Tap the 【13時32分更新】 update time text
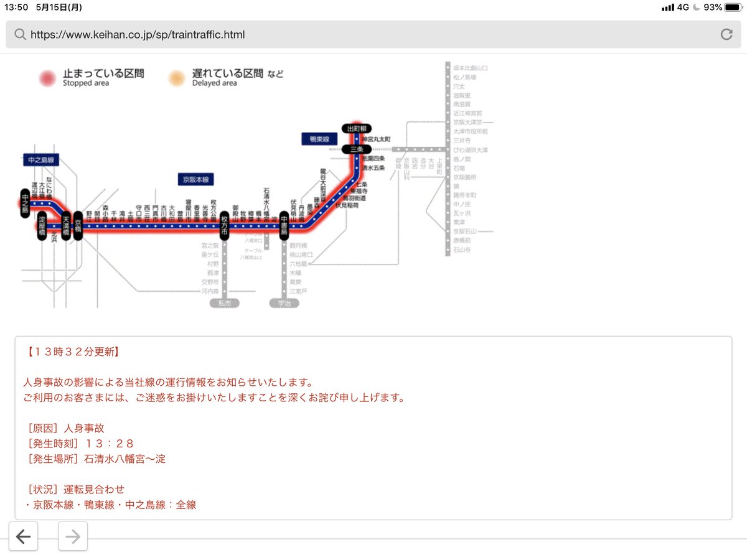The image size is (747, 560). pyautogui.click(x=73, y=352)
